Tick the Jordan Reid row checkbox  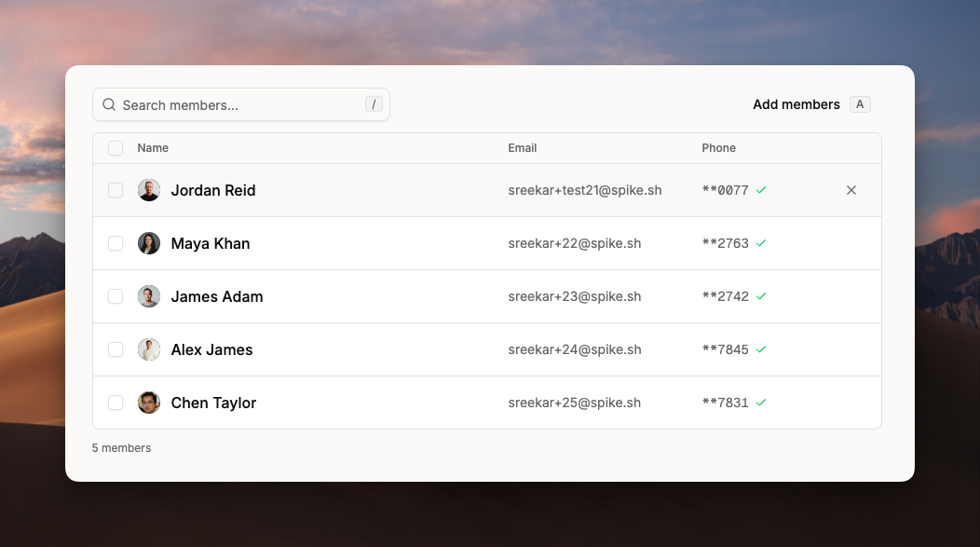pyautogui.click(x=116, y=190)
